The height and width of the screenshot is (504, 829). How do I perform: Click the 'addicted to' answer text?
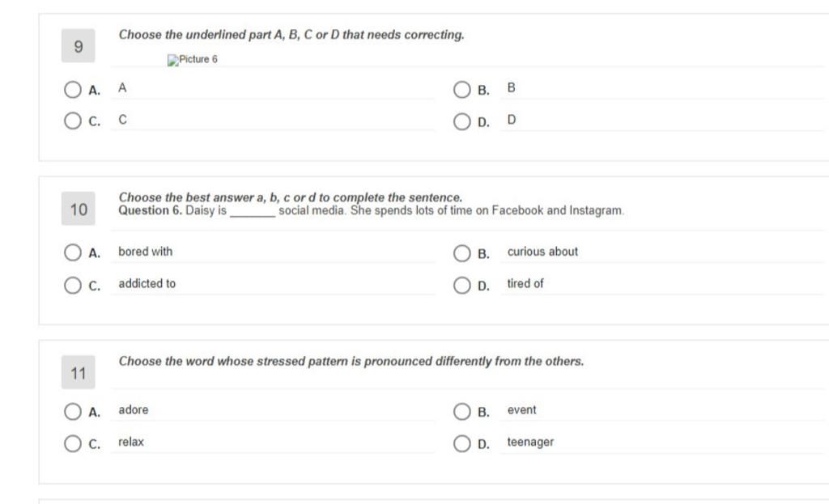coord(147,284)
